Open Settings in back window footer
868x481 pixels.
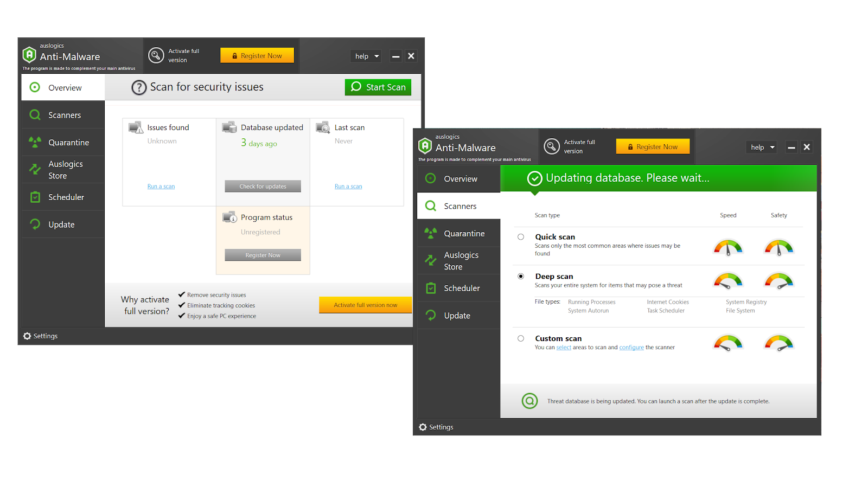pyautogui.click(x=41, y=336)
